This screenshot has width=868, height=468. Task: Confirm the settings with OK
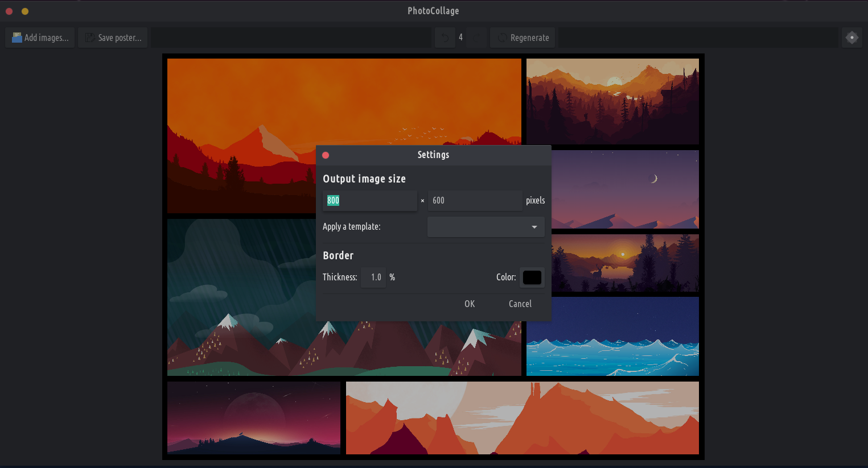470,304
